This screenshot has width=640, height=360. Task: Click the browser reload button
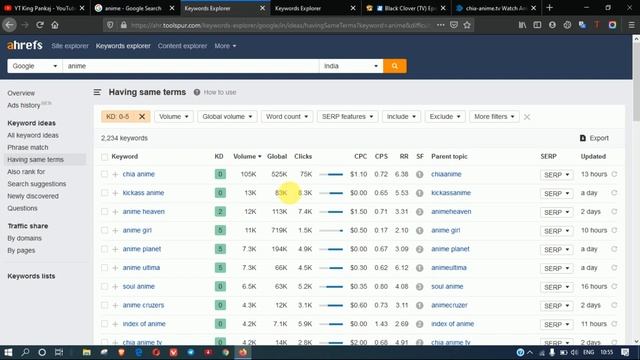click(x=40, y=25)
